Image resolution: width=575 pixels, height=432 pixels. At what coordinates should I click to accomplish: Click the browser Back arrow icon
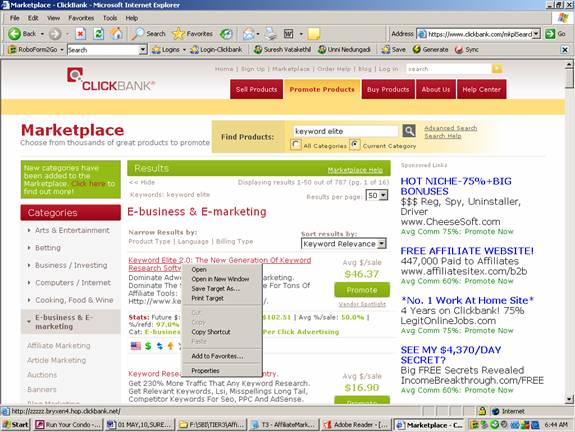coord(14,34)
